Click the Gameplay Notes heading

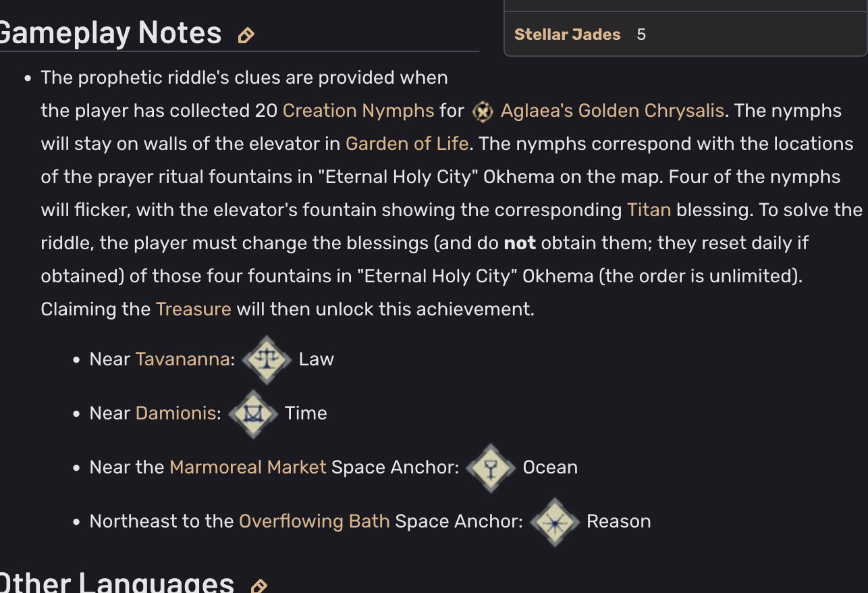111,32
